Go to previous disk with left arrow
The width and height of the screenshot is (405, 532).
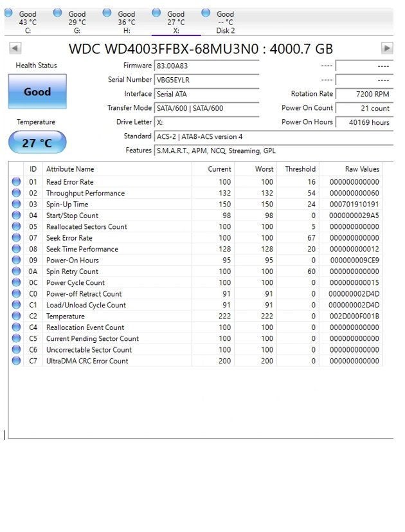point(15,48)
